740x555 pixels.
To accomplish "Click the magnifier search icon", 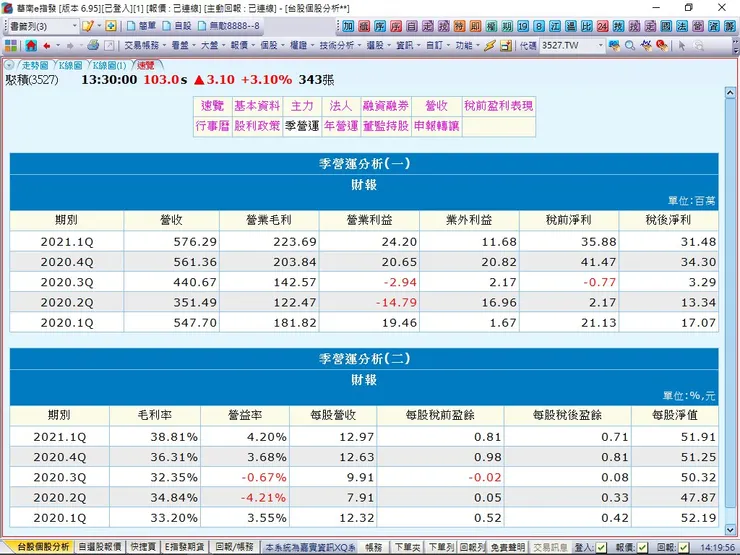I will [630, 45].
